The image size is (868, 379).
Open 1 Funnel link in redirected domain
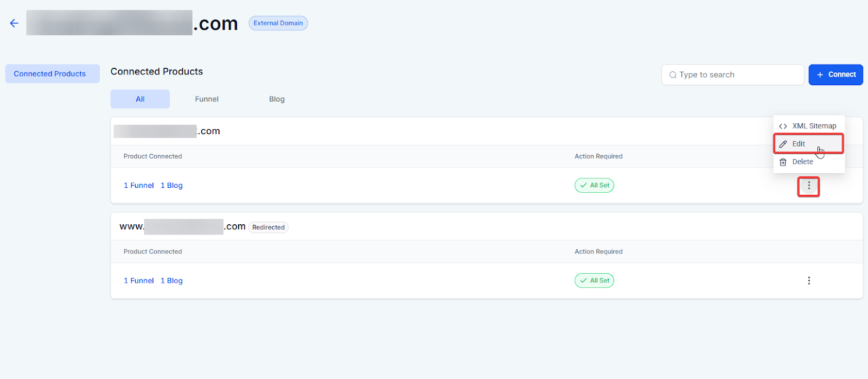click(x=139, y=281)
